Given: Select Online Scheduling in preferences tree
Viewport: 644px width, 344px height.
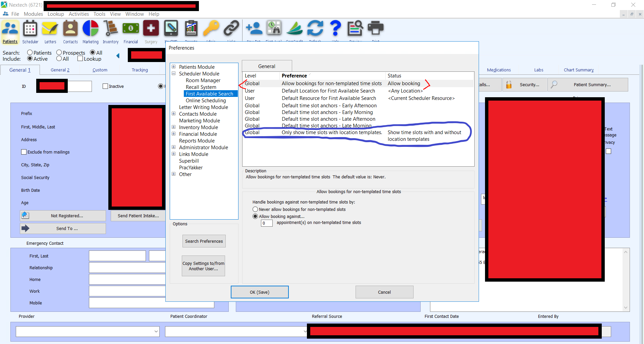Looking at the screenshot, I should (206, 101).
